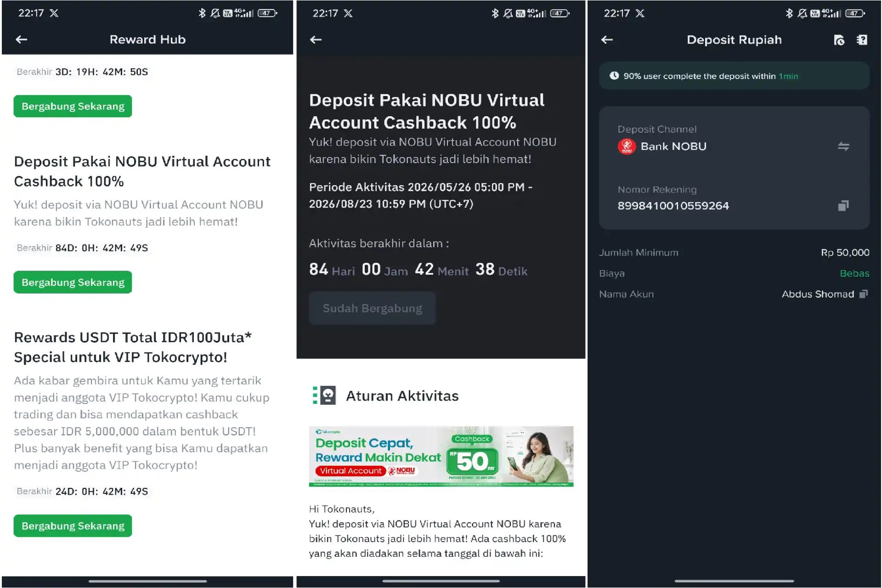
Task: Tap the Aturan Aktivitas heading
Action: point(402,396)
